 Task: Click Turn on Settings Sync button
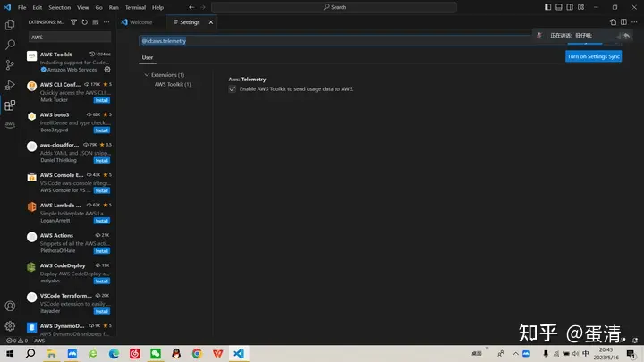[594, 56]
